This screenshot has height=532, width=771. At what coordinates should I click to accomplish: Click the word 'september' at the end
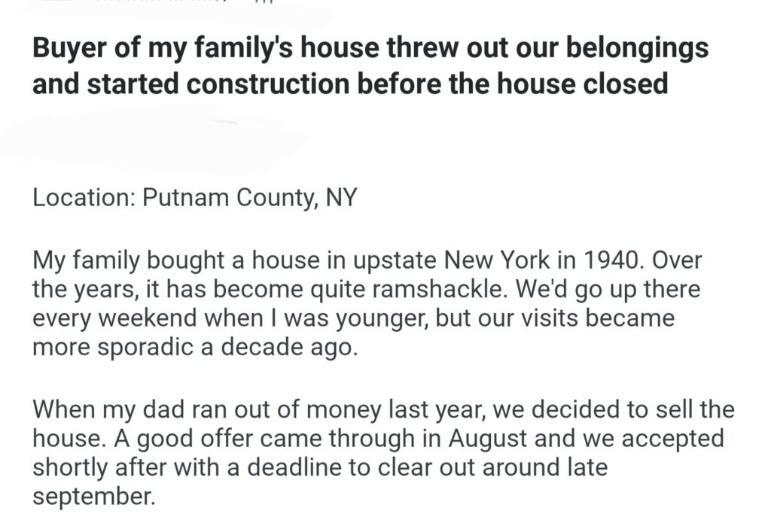(x=93, y=496)
